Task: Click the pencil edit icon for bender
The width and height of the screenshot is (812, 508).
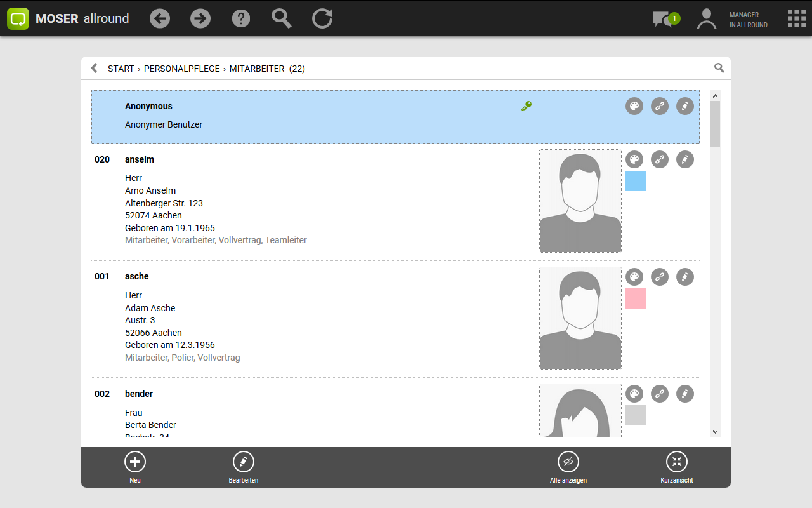Action: pos(685,394)
